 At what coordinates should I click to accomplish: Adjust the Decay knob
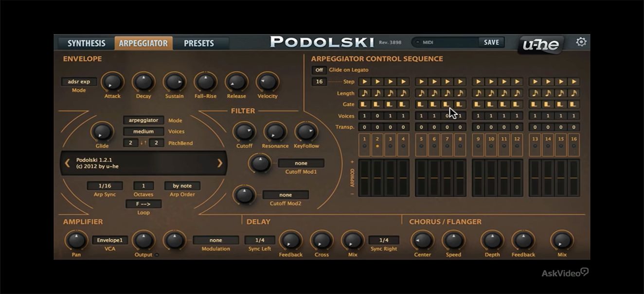coord(143,82)
